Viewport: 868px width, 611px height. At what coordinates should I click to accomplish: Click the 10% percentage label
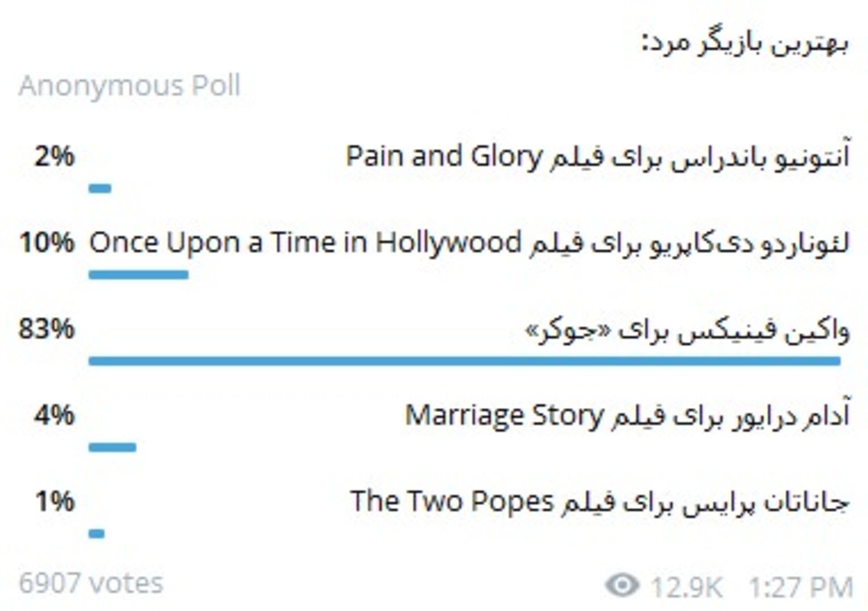click(47, 243)
